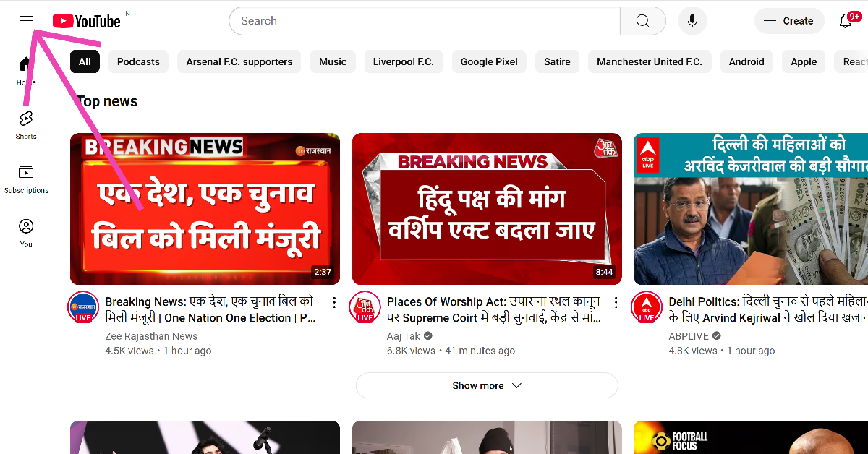Select the Music filter chip

(x=333, y=61)
